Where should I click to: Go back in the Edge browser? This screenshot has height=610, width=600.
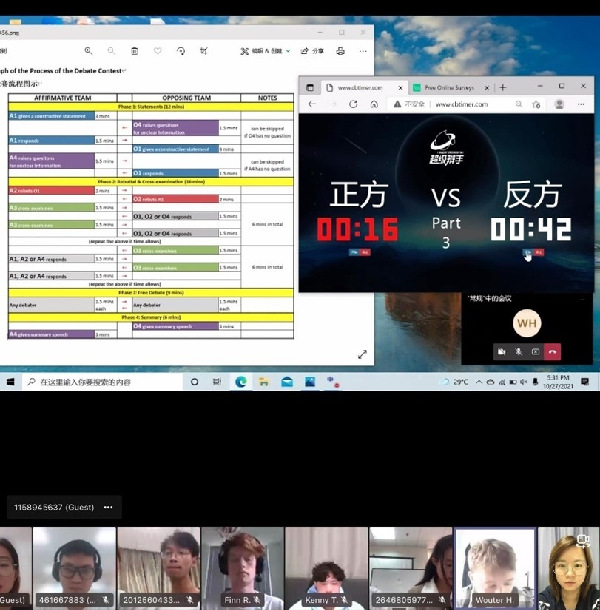(x=311, y=104)
